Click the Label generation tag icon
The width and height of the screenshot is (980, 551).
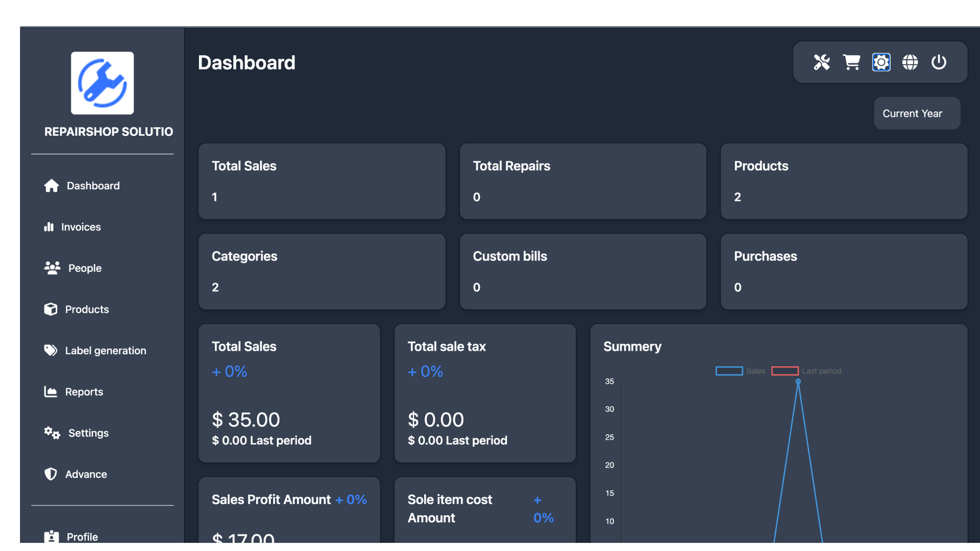pyautogui.click(x=51, y=350)
